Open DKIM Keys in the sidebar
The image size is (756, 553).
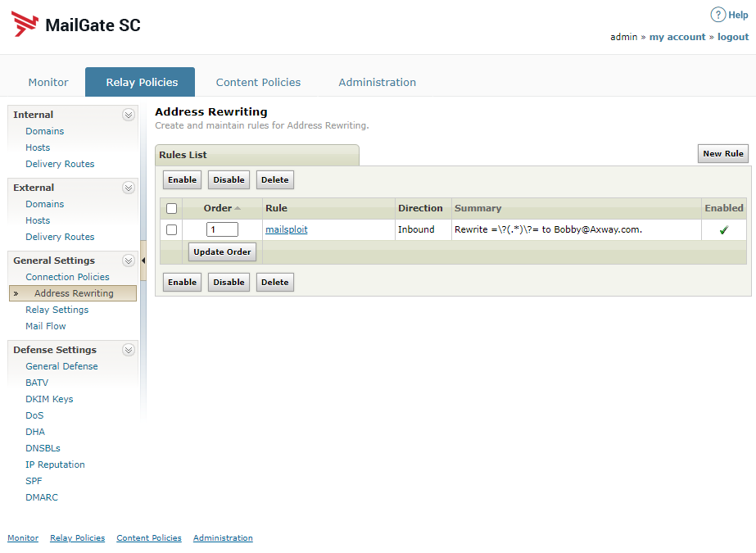tap(49, 399)
